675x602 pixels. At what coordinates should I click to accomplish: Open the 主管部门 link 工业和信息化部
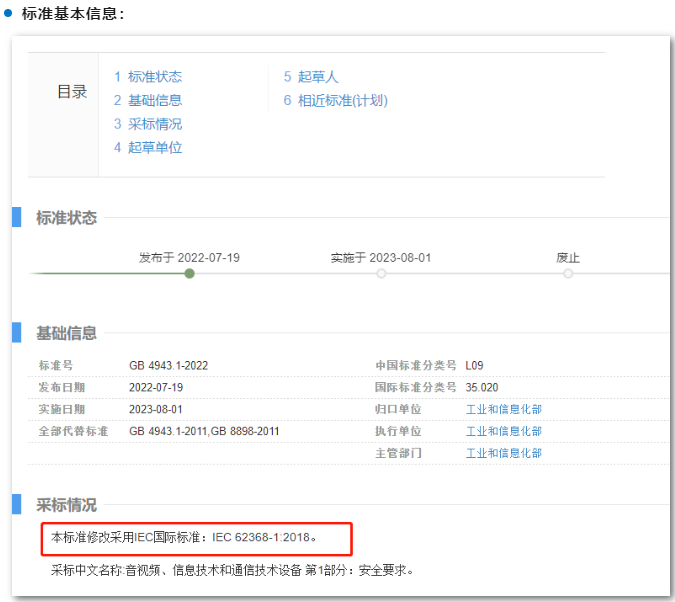[x=504, y=453]
